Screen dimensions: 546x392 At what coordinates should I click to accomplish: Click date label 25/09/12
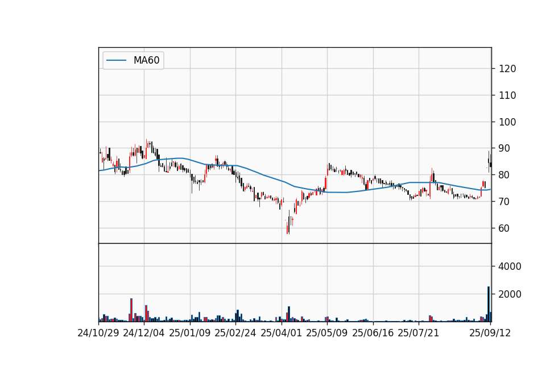click(x=490, y=333)
